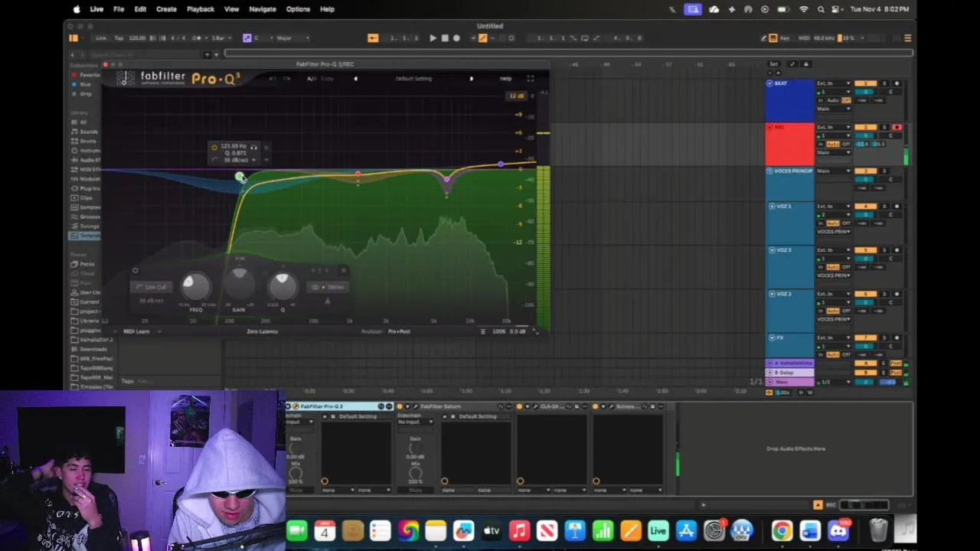Open the Navigate menu
980x551 pixels.
(x=263, y=9)
